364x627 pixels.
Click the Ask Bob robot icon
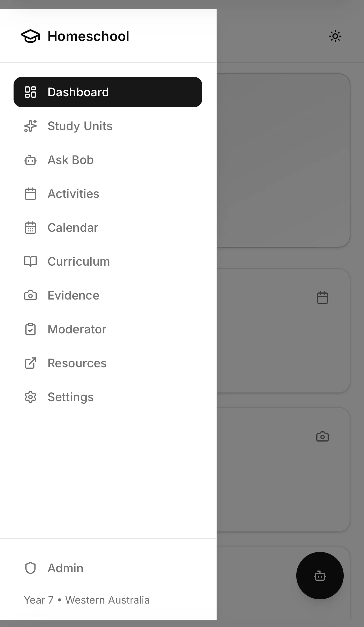point(30,160)
